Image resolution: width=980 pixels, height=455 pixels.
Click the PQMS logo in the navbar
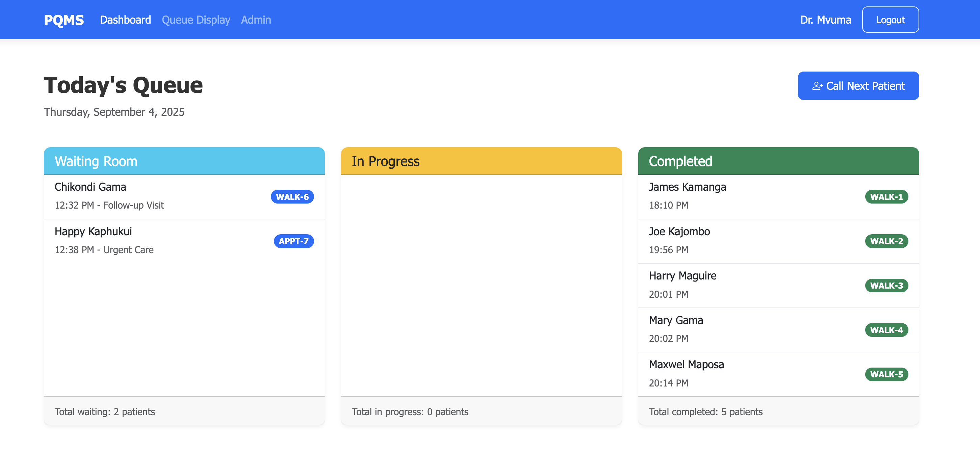(x=63, y=19)
